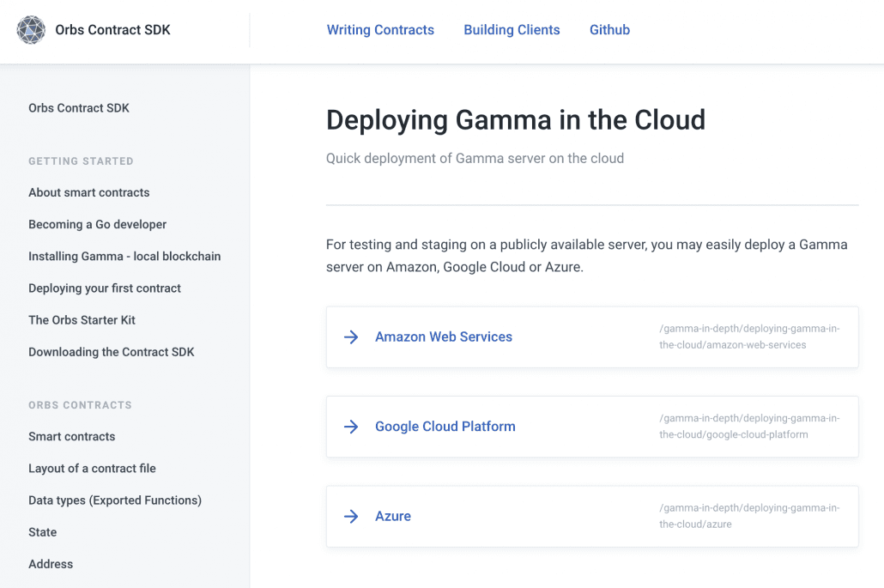Open The Orbs Starter Kit page
The height and width of the screenshot is (588, 884).
click(x=82, y=320)
